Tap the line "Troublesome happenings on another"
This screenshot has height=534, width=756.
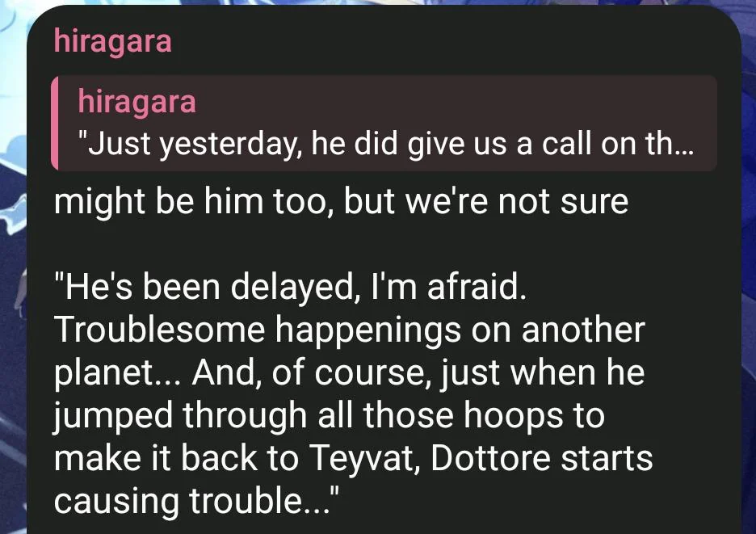pos(350,330)
